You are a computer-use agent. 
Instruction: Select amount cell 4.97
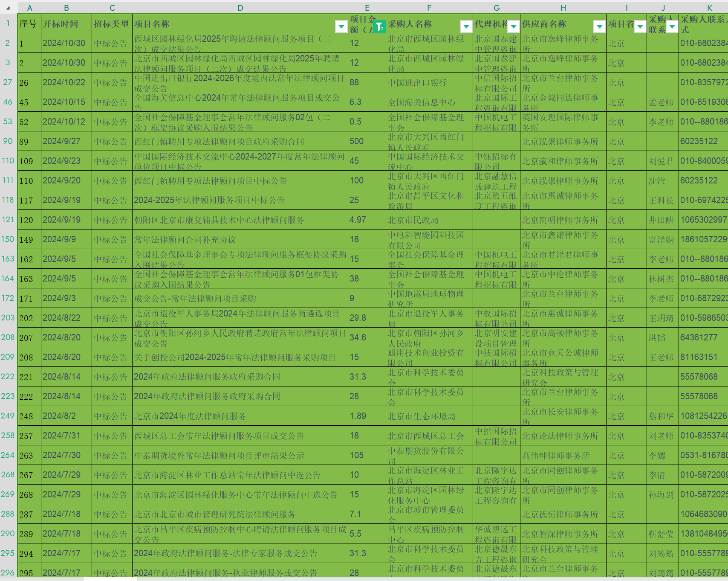[367, 220]
